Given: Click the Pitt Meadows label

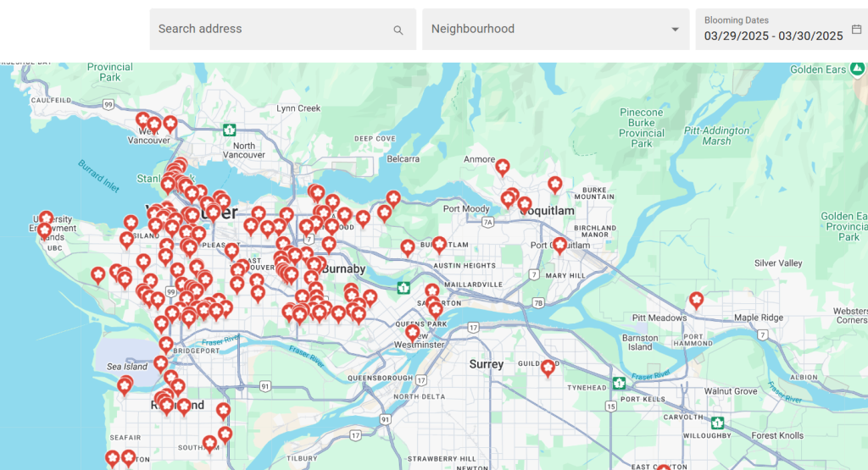Looking at the screenshot, I should point(659,318).
